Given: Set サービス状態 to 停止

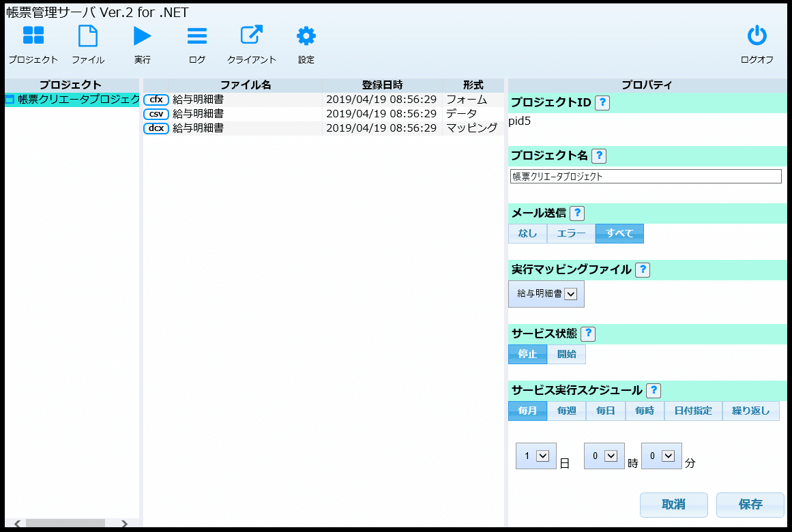Looking at the screenshot, I should 527,354.
